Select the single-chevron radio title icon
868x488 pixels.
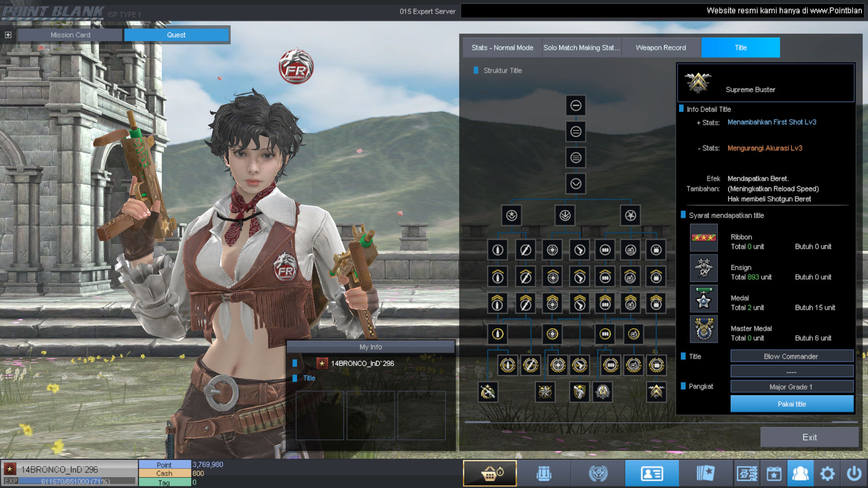coord(630,277)
